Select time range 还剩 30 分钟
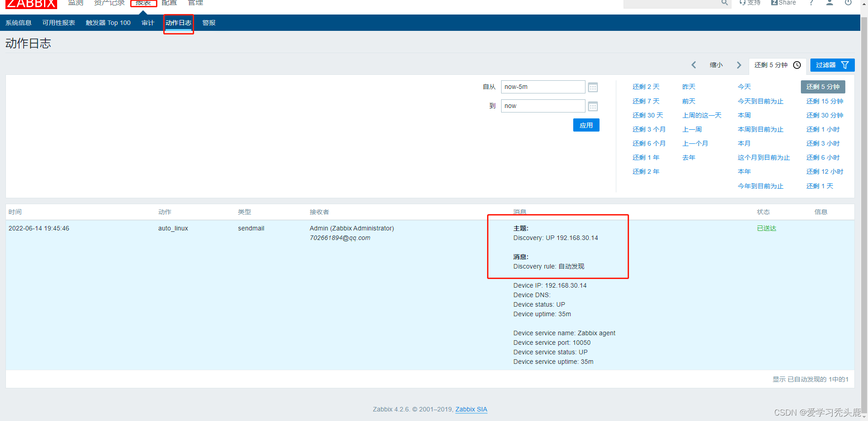Image resolution: width=868 pixels, height=421 pixels. tap(825, 115)
